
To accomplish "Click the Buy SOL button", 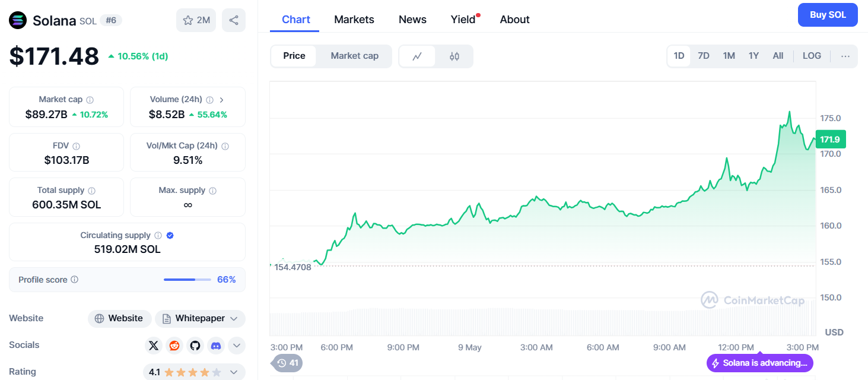I will click(x=828, y=15).
